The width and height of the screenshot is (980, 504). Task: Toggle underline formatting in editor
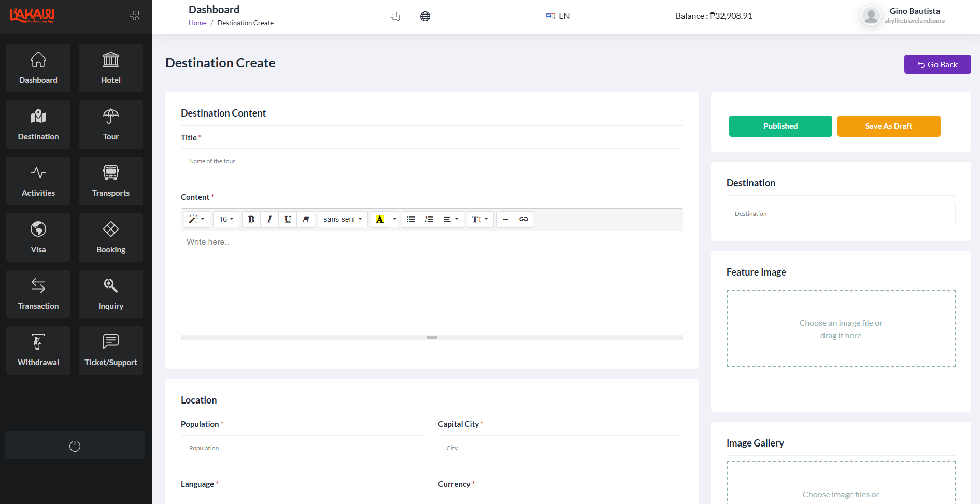288,219
